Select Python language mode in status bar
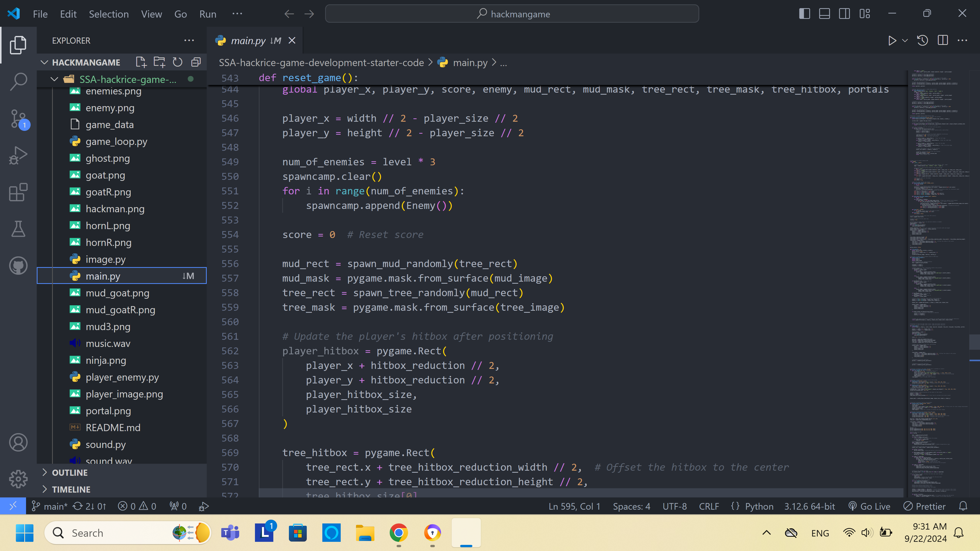The height and width of the screenshot is (551, 980). pos(759,506)
